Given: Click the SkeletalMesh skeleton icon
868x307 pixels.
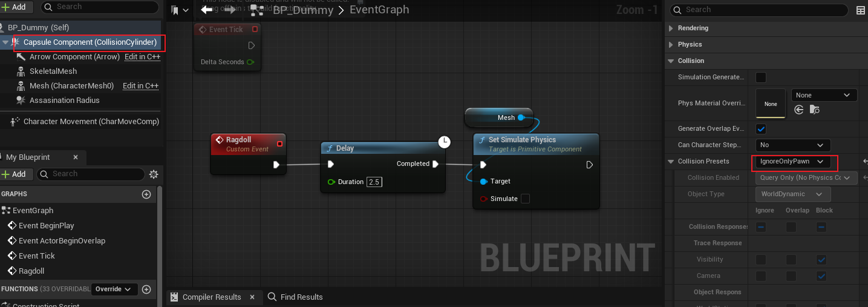Looking at the screenshot, I should tap(21, 71).
